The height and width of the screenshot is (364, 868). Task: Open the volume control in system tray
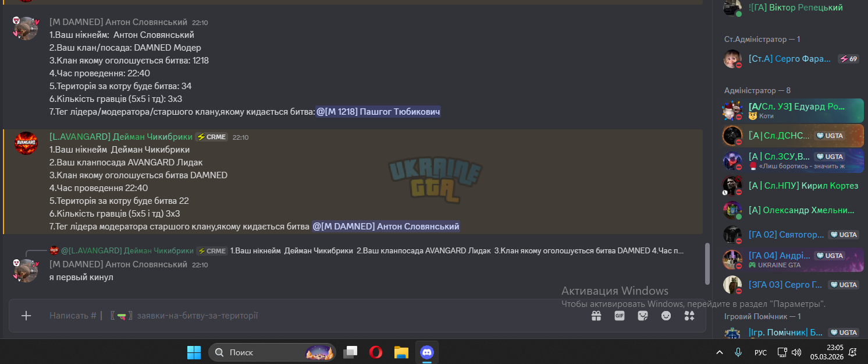coord(796,352)
